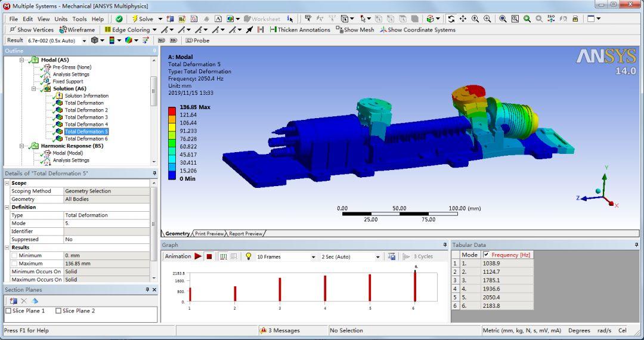Viewport: 644px width, 340px height.
Task: Open Edge Coloring dropdown
Action: point(154,30)
